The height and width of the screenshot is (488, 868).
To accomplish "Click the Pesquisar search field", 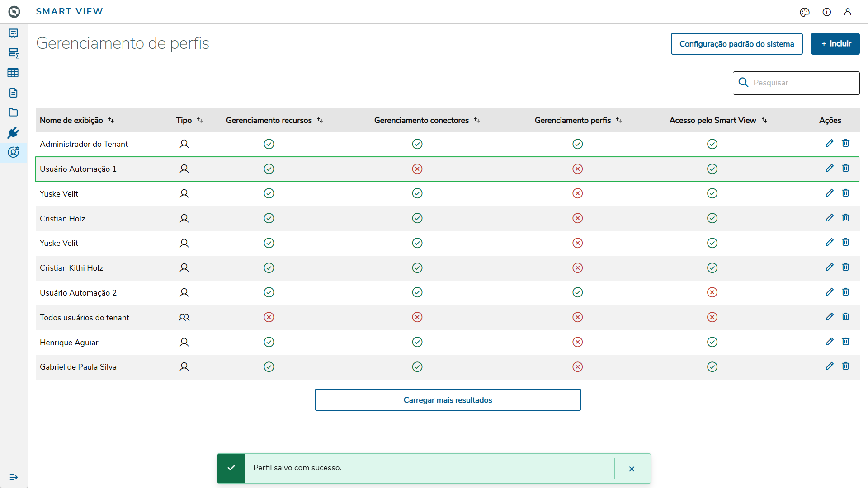I will coord(796,83).
